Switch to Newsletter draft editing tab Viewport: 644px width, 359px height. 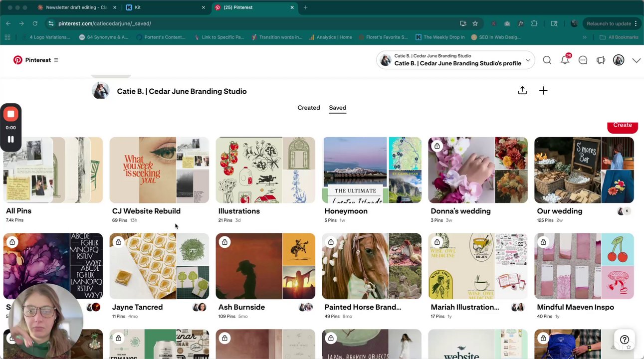[76, 7]
